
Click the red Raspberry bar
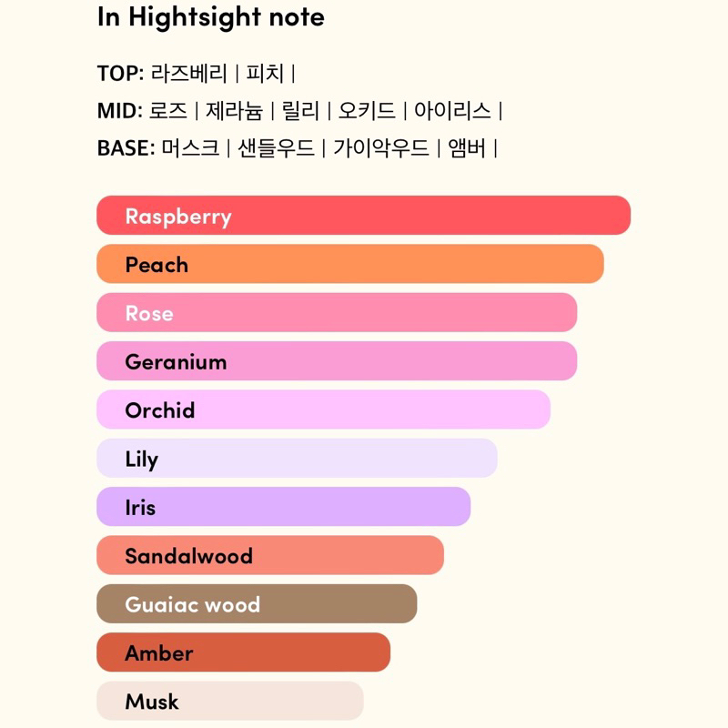pyautogui.click(x=363, y=216)
